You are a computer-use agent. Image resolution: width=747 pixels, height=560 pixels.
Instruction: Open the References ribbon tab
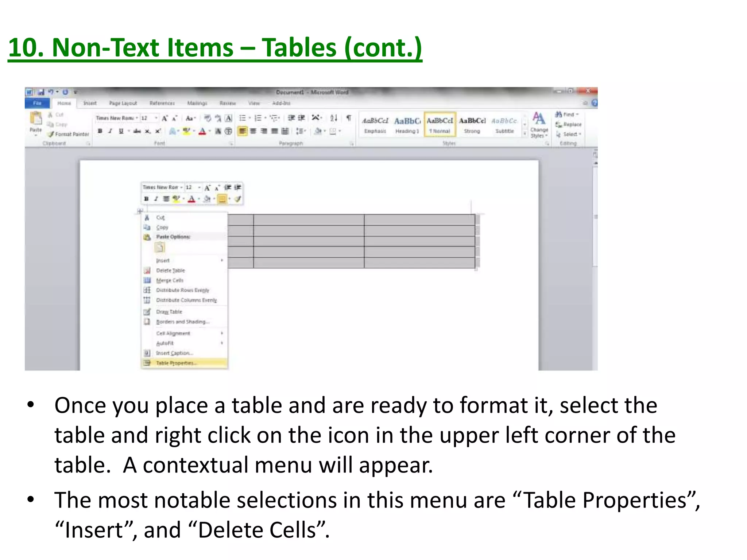(x=162, y=103)
